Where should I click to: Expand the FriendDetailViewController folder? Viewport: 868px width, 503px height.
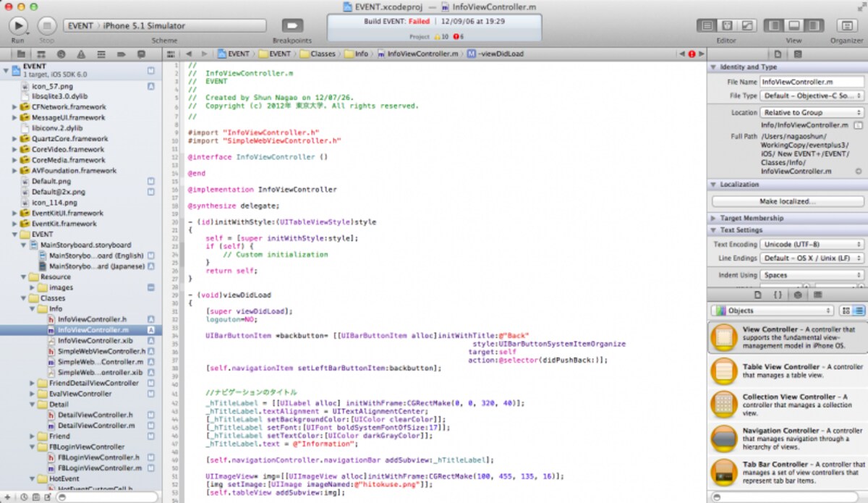coord(33,383)
